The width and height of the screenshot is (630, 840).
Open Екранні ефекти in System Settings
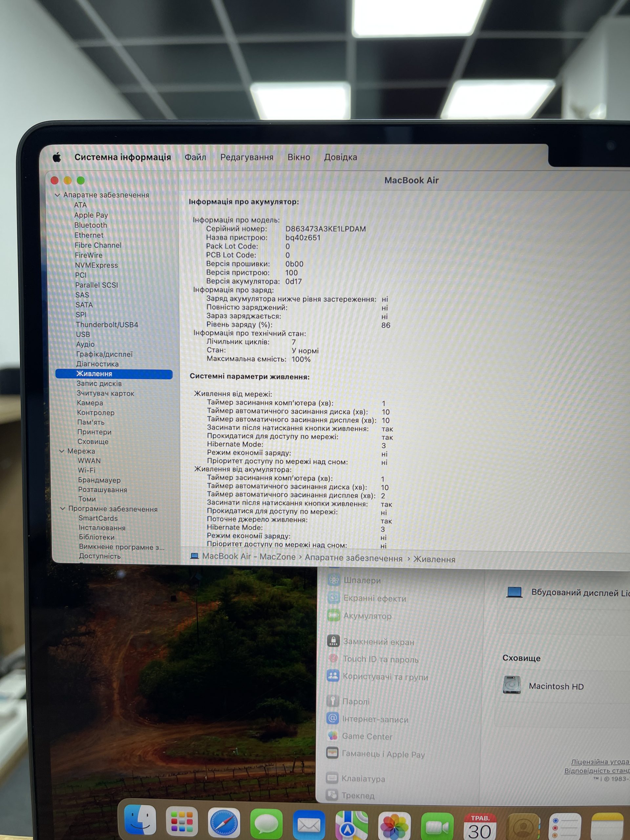click(367, 598)
